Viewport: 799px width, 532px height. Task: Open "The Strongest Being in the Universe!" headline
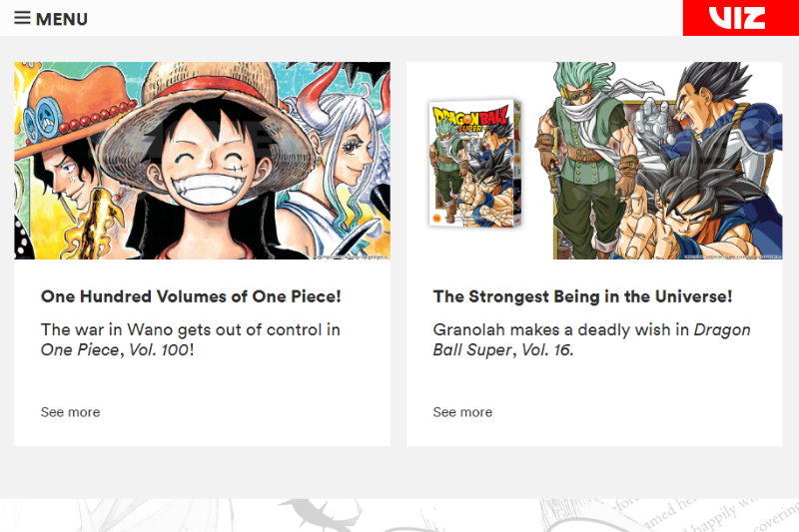(582, 296)
